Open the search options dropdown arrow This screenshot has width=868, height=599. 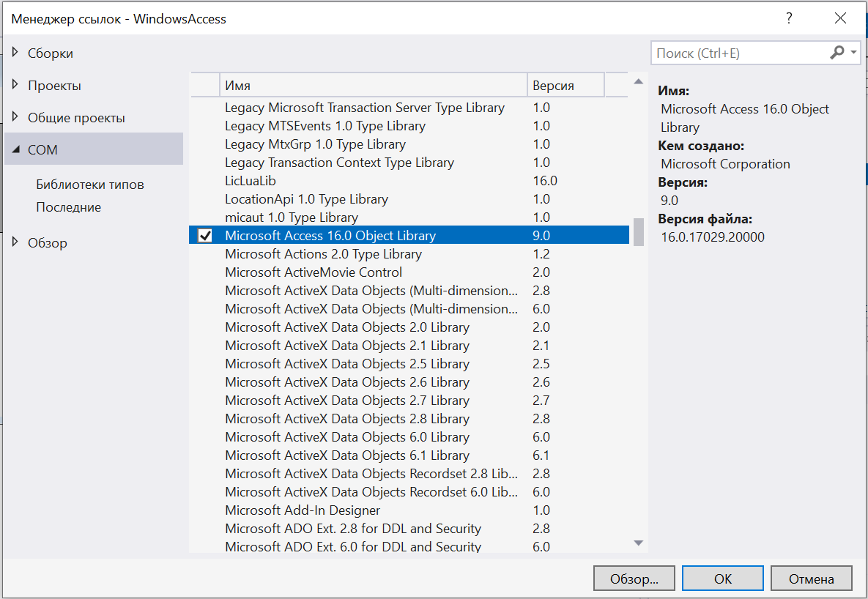tap(854, 53)
